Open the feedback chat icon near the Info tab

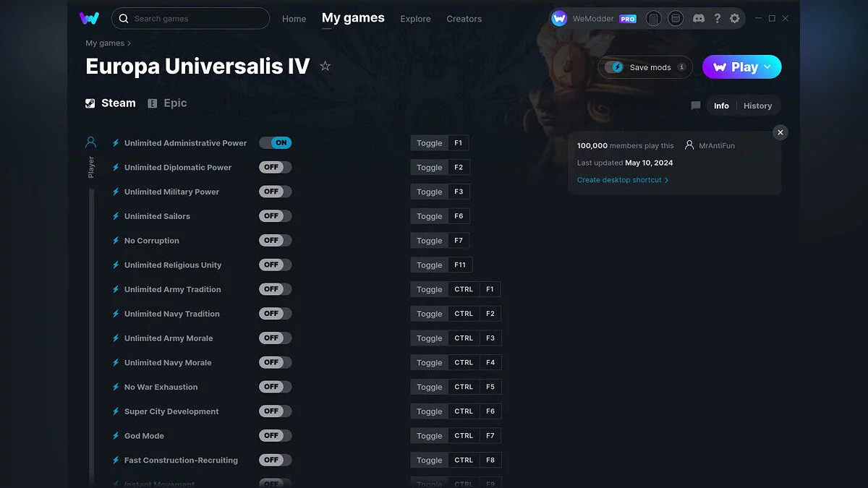pyautogui.click(x=695, y=106)
